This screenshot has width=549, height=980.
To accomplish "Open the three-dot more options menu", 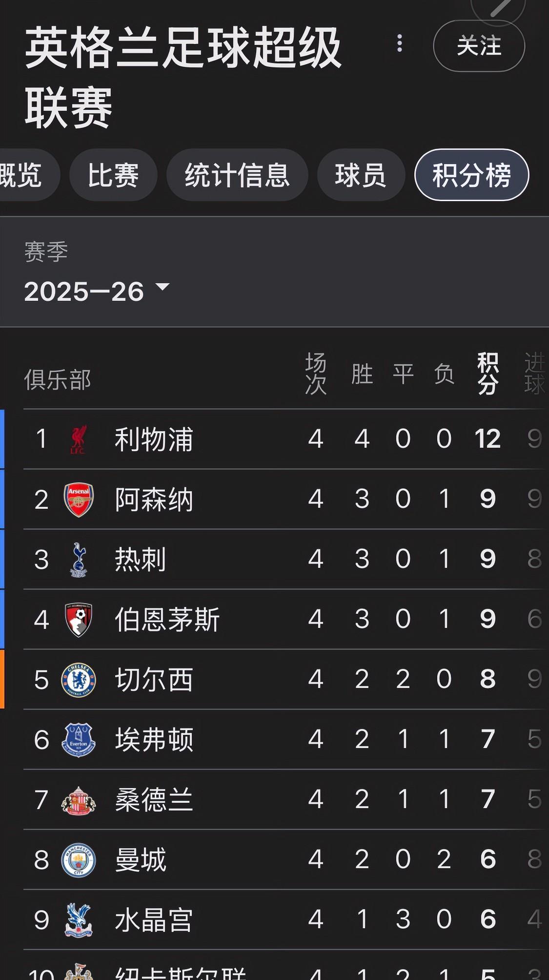I will coord(400,43).
